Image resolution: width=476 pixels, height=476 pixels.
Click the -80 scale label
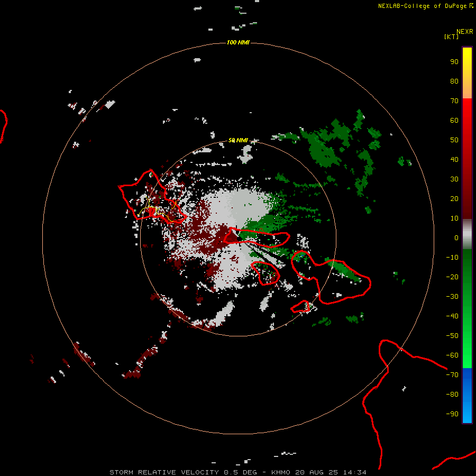tap(452, 395)
